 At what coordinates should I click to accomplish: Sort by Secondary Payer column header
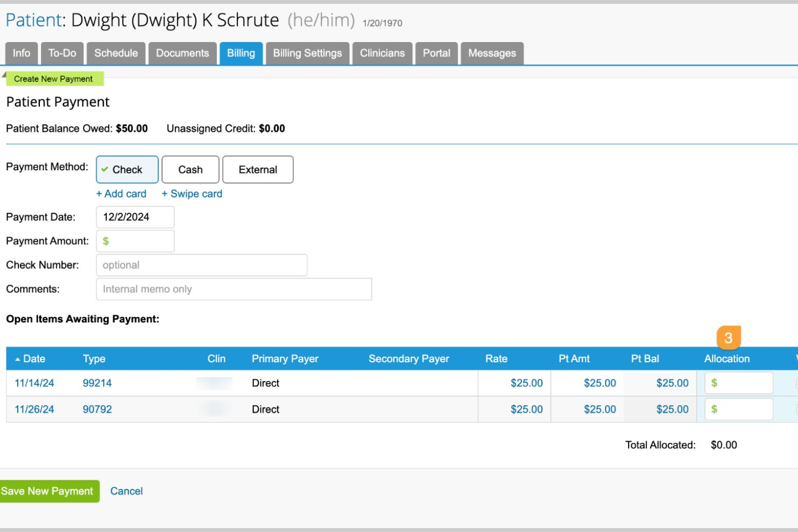(x=409, y=359)
